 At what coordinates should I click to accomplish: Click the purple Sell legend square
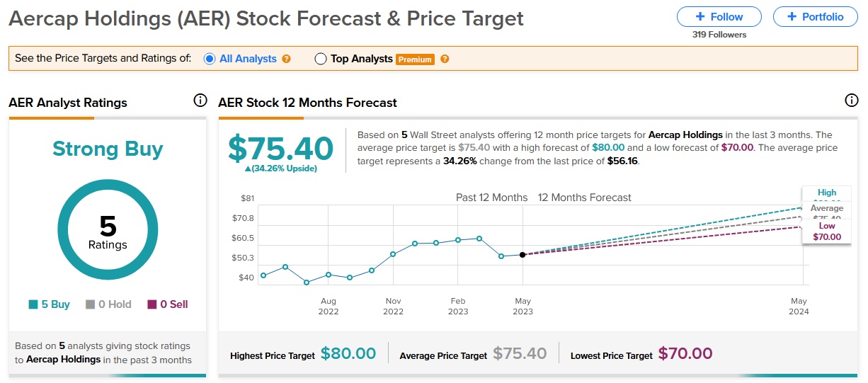pyautogui.click(x=152, y=304)
